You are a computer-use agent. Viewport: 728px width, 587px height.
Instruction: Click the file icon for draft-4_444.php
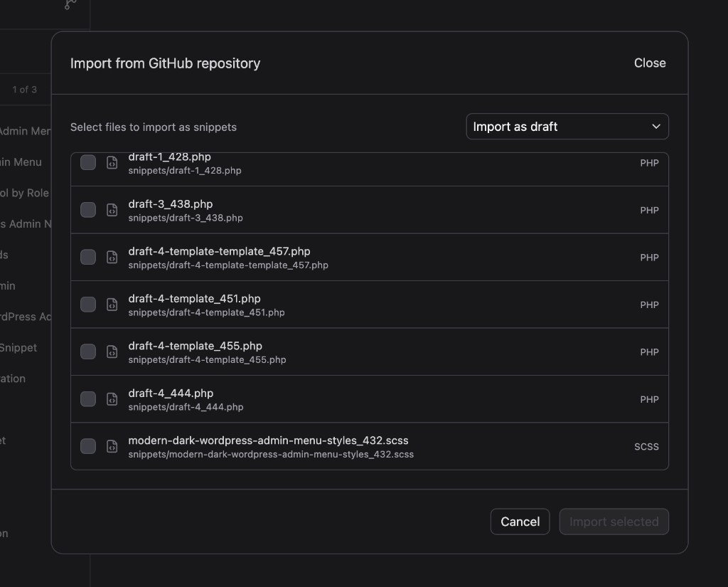point(112,399)
